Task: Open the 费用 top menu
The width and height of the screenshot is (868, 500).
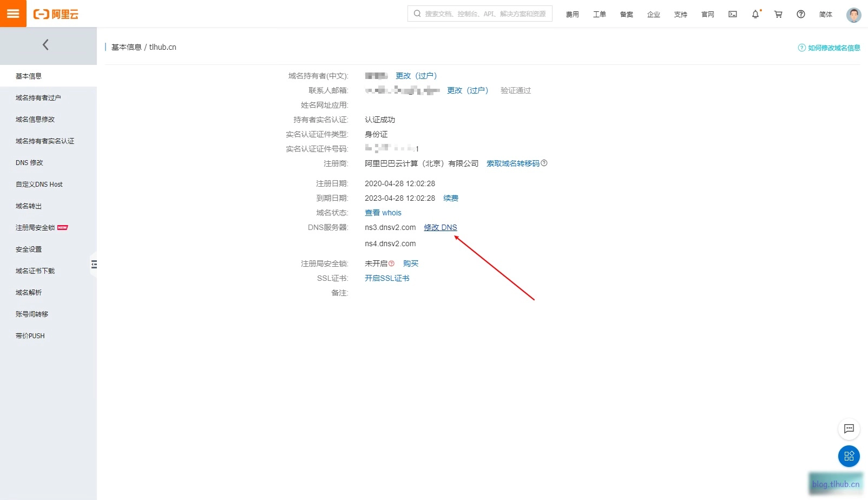Action: point(573,15)
